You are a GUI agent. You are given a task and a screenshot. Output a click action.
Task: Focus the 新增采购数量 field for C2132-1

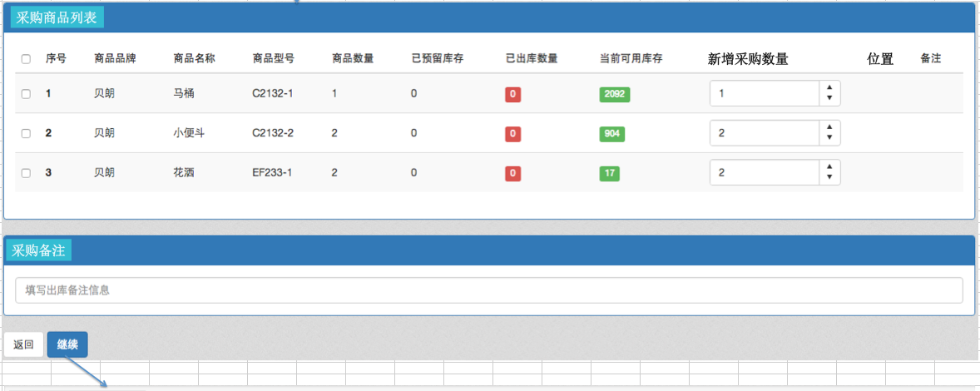765,94
